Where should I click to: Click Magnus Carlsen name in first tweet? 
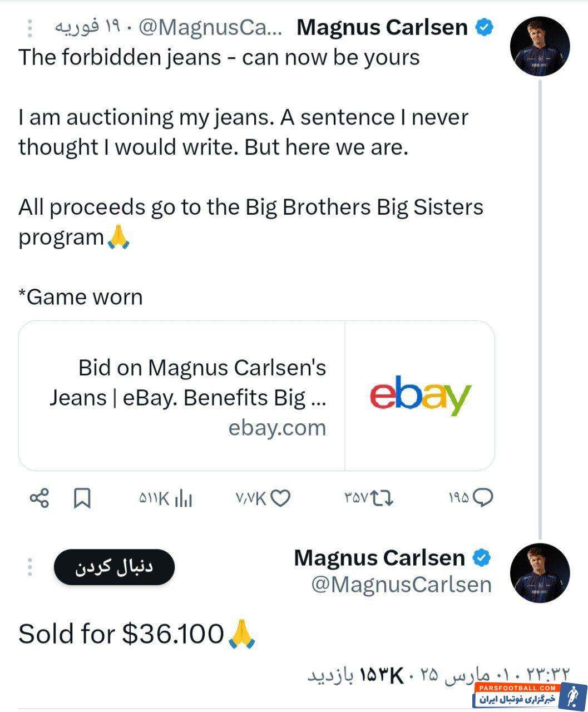pyautogui.click(x=382, y=27)
